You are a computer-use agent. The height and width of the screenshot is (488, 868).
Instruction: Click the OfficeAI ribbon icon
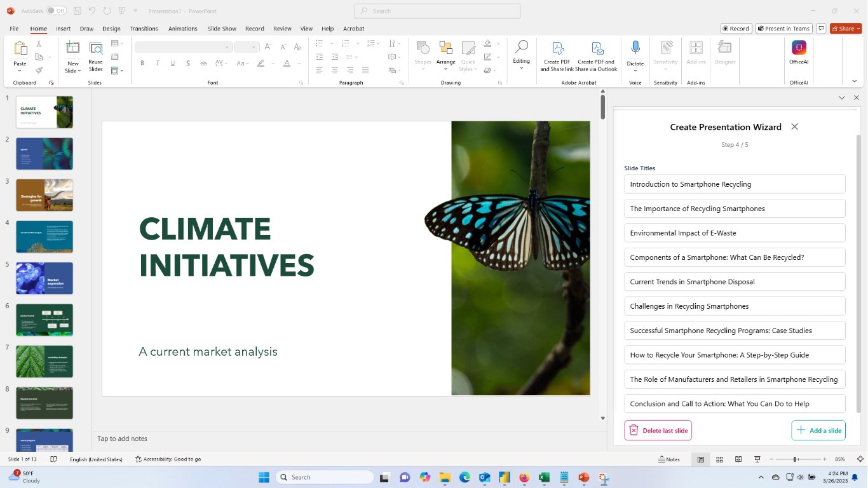click(799, 48)
